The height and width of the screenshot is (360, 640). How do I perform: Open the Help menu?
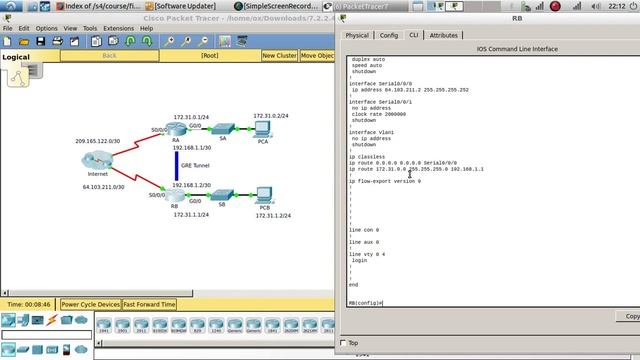(146, 28)
